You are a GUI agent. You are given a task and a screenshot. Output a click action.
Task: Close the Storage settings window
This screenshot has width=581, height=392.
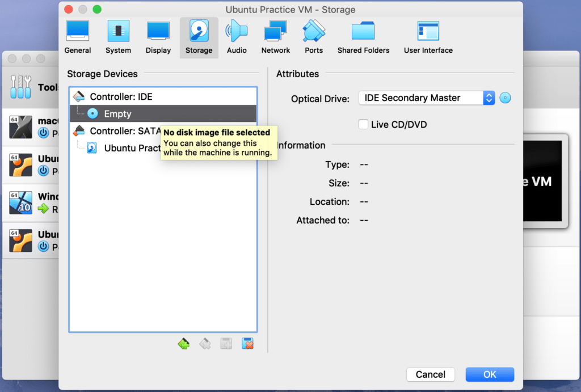(69, 9)
